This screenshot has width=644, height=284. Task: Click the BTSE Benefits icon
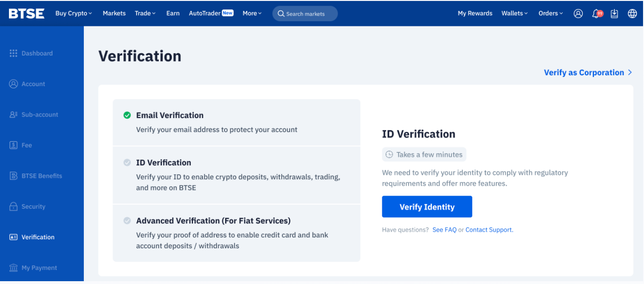coord(14,175)
